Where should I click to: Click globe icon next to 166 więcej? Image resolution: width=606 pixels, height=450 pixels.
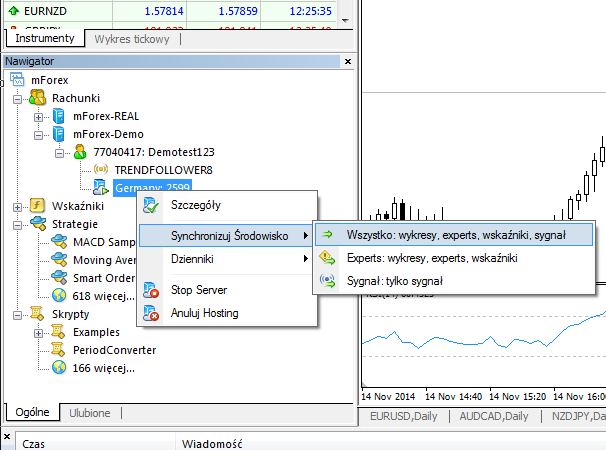tap(59, 367)
